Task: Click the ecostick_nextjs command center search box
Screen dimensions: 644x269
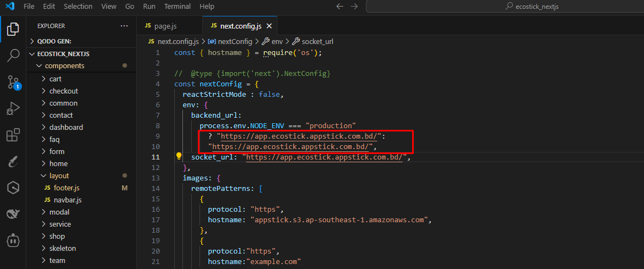Action: click(x=505, y=7)
